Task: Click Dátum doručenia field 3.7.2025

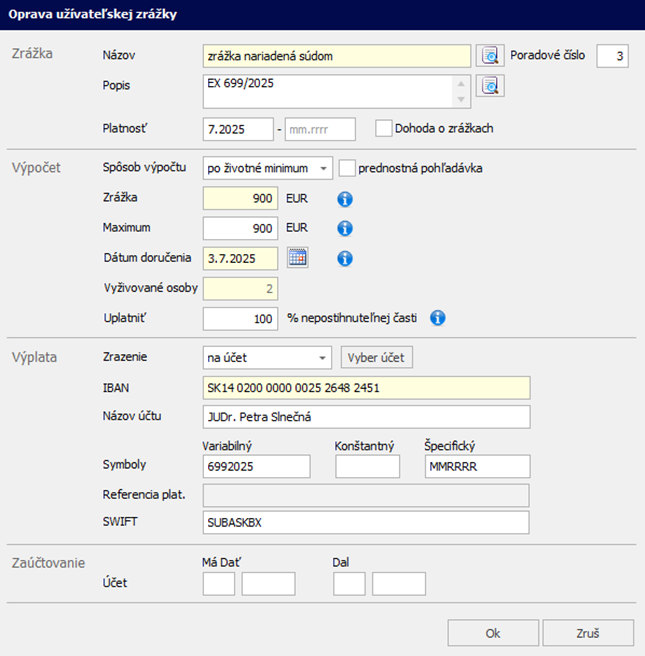Action: (241, 259)
